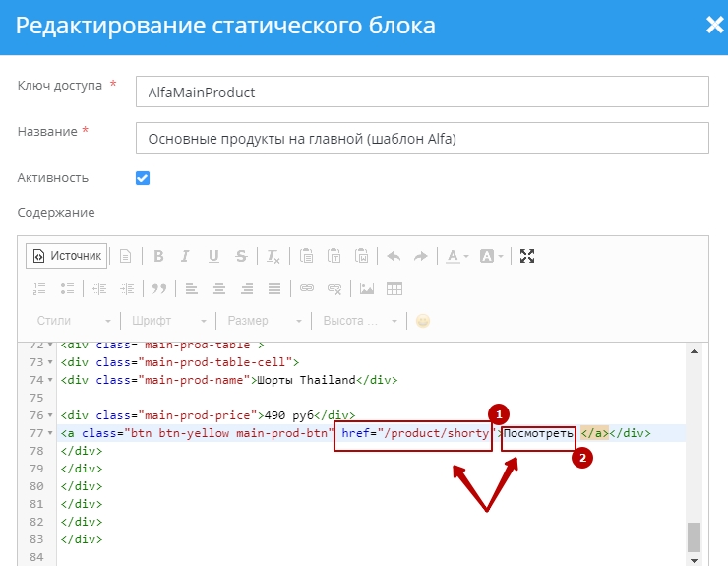The height and width of the screenshot is (566, 728).
Task: Insert image using the image icon
Action: [x=367, y=288]
